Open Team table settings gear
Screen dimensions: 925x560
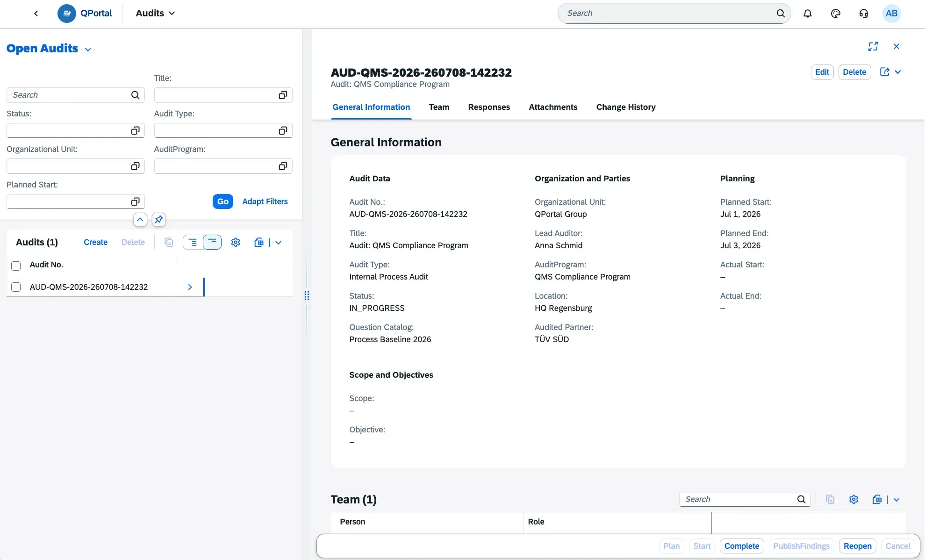point(853,499)
